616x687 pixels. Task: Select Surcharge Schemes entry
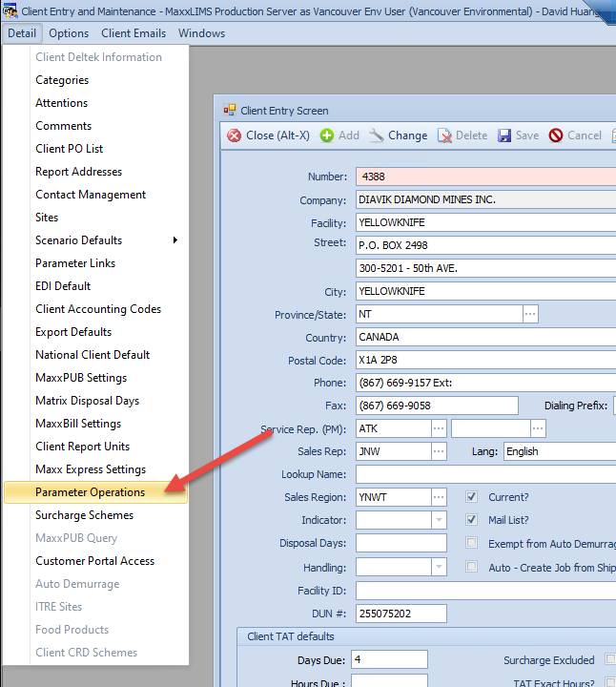96,515
